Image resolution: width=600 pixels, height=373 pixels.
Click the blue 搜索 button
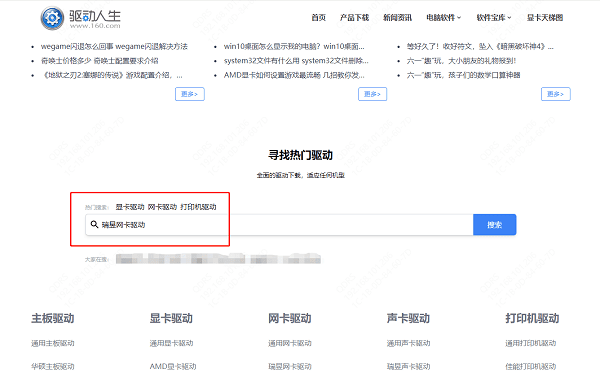pyautogui.click(x=494, y=225)
